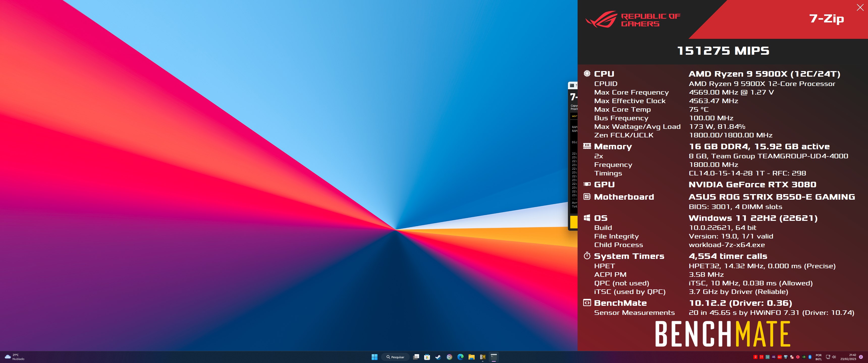Click the Max Core Temp 75 °C value
The height and width of the screenshot is (363, 868).
point(698,109)
